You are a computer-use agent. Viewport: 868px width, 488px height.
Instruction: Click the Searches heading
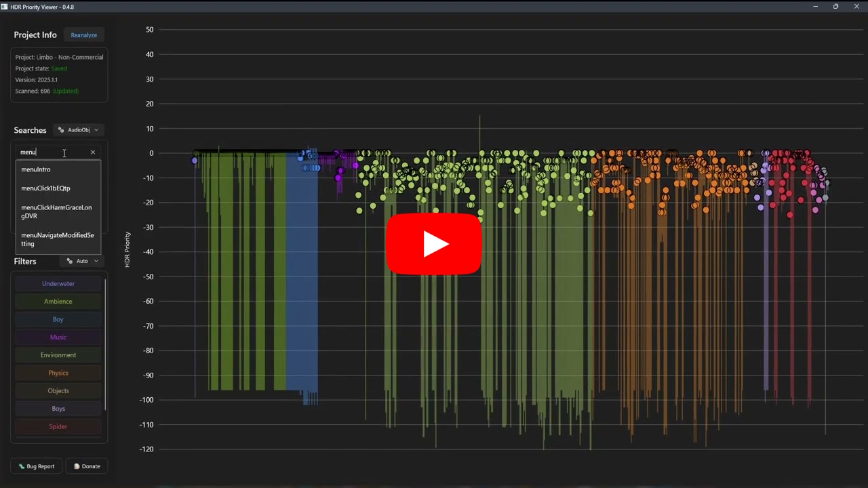point(31,130)
